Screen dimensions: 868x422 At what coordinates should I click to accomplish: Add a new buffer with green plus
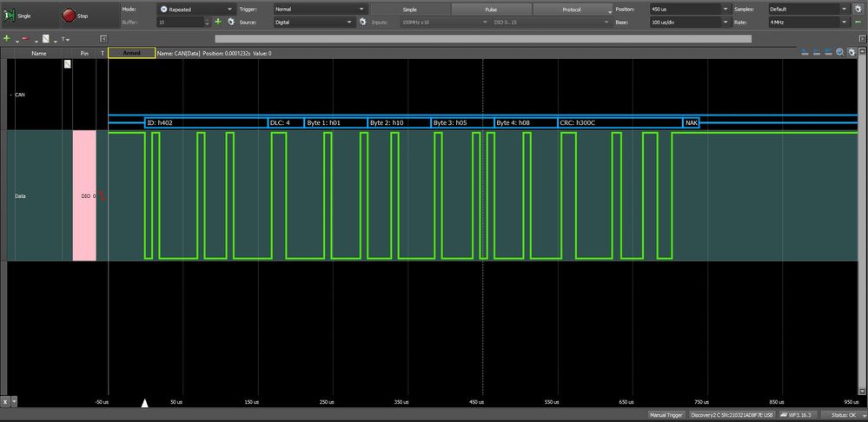(x=217, y=22)
